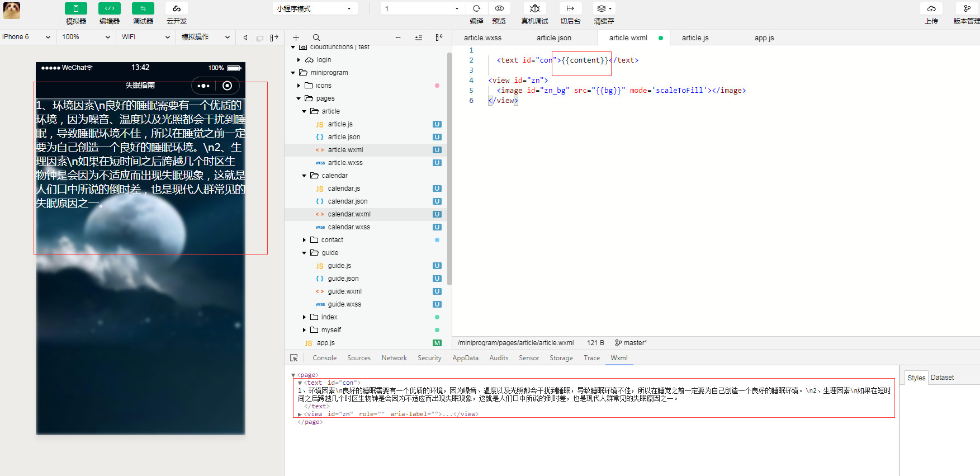Viewport: 980px width, 476px height.
Task: Open the clear cache menu
Action: (x=604, y=8)
